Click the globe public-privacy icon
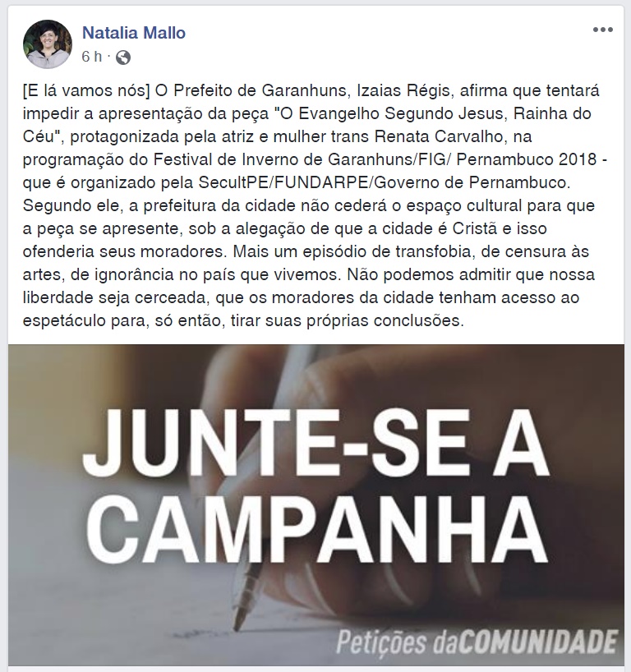631x672 pixels. click(x=123, y=57)
